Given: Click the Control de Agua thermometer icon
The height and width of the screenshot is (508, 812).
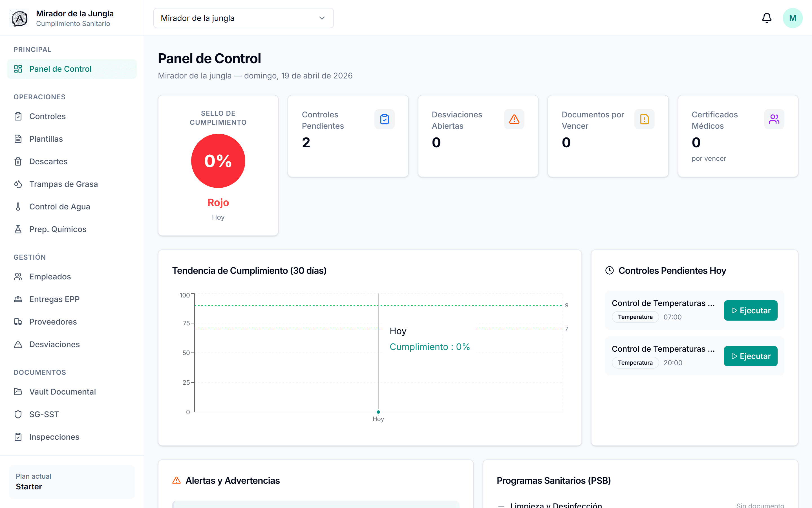Looking at the screenshot, I should pyautogui.click(x=18, y=207).
